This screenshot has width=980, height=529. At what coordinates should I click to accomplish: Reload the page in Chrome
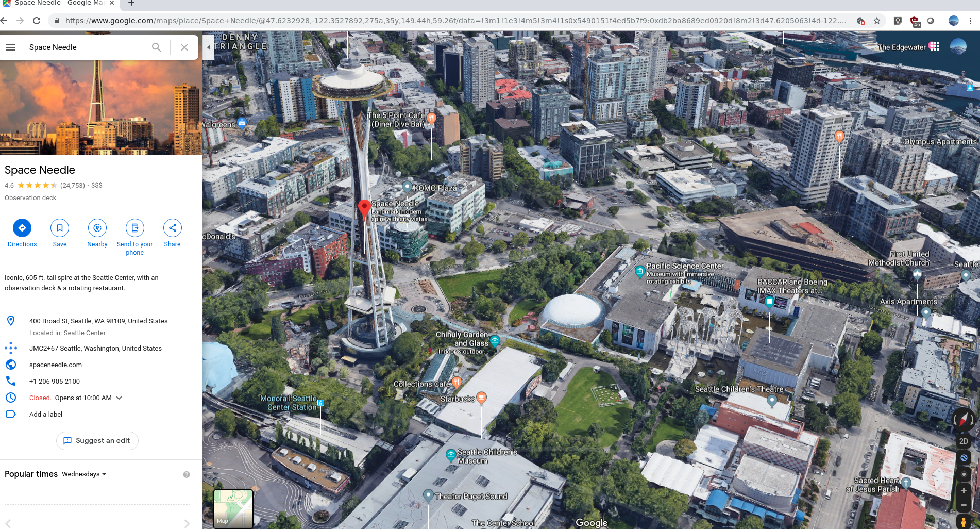click(37, 21)
